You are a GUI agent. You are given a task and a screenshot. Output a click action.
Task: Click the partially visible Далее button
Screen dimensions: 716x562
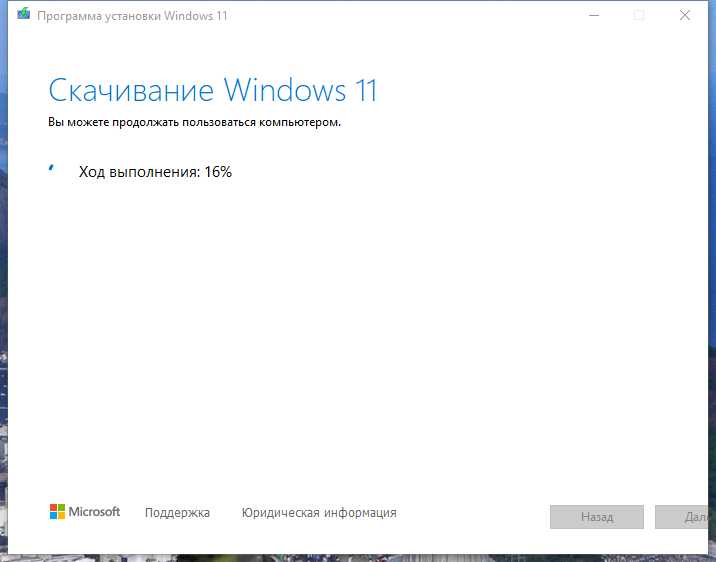coord(681,517)
